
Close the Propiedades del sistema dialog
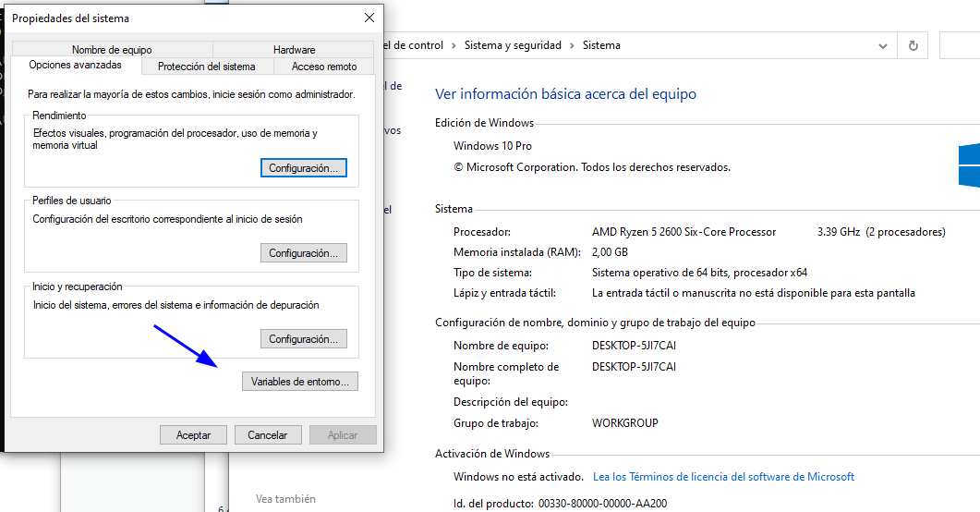pos(369,18)
